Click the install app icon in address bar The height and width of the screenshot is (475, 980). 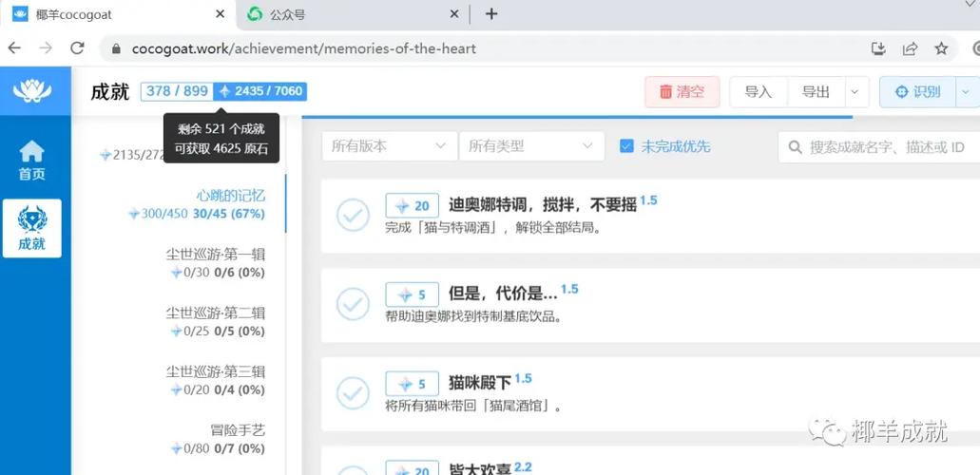tap(878, 48)
